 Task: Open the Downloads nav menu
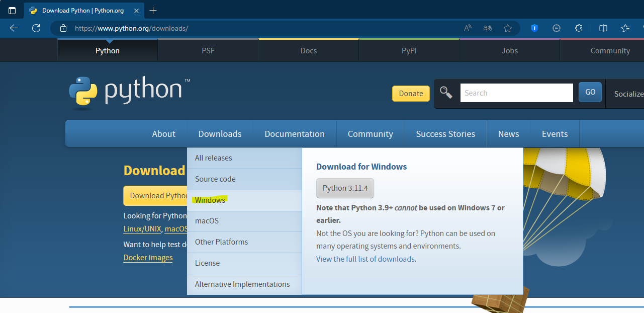click(x=220, y=134)
